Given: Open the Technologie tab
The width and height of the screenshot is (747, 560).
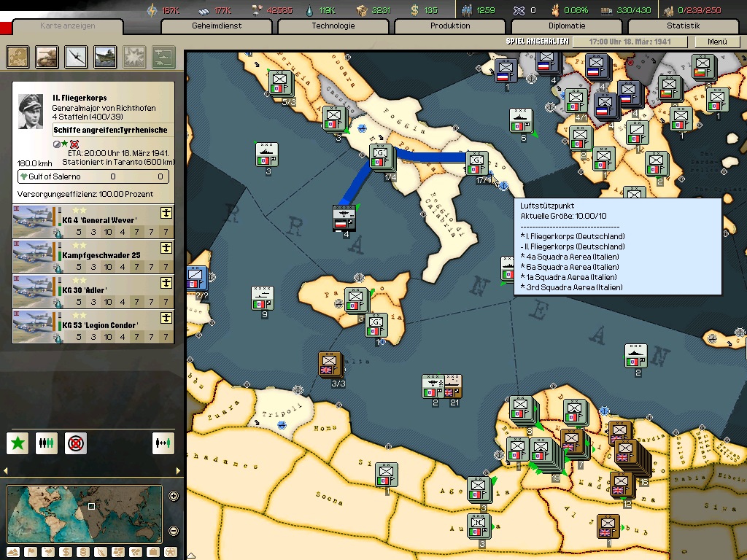Looking at the screenshot, I should tap(333, 26).
